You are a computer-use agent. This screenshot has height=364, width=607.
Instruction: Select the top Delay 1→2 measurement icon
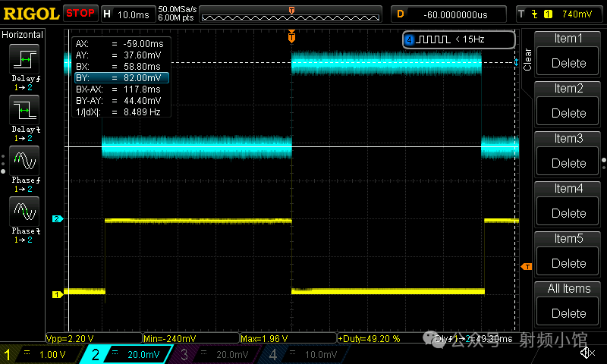pyautogui.click(x=25, y=59)
